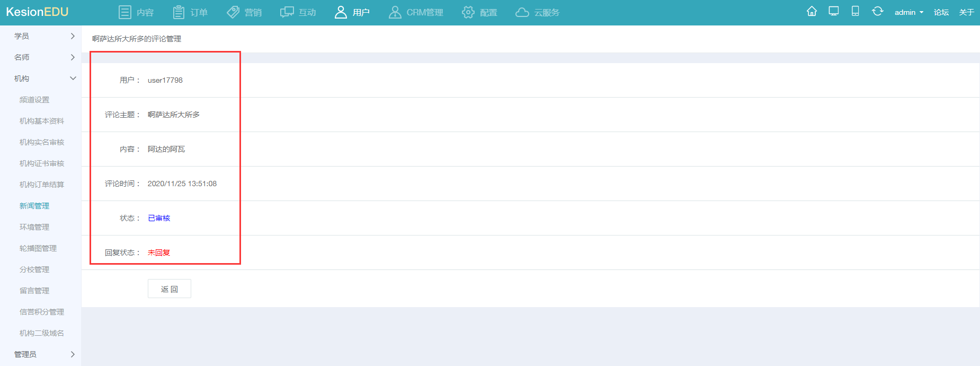This screenshot has height=366, width=980.
Task: Click the home icon in top bar
Action: coord(812,12)
